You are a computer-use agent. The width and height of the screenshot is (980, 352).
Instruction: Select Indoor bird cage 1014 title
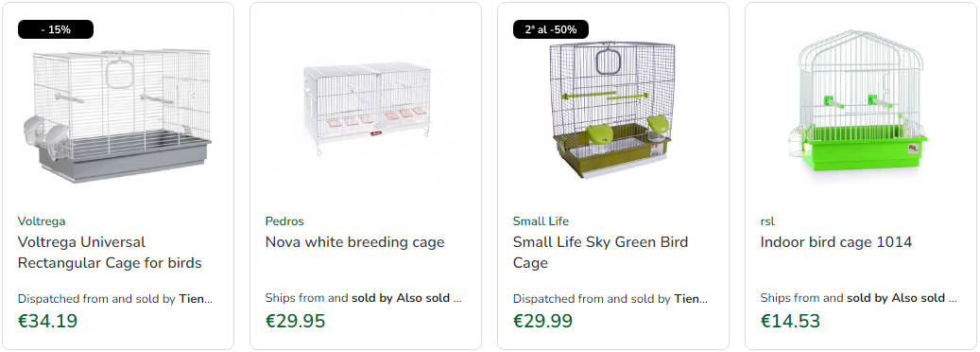pyautogui.click(x=836, y=242)
